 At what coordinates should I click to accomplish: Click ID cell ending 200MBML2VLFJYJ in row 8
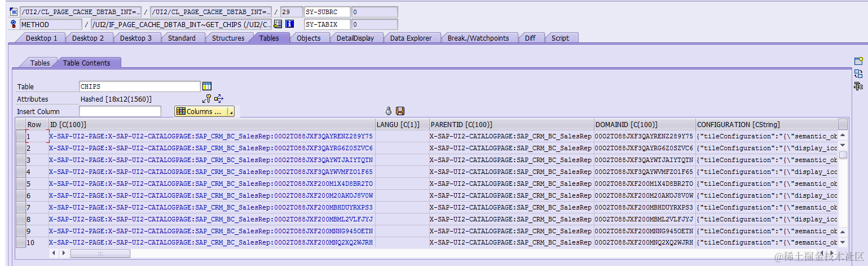[211, 219]
